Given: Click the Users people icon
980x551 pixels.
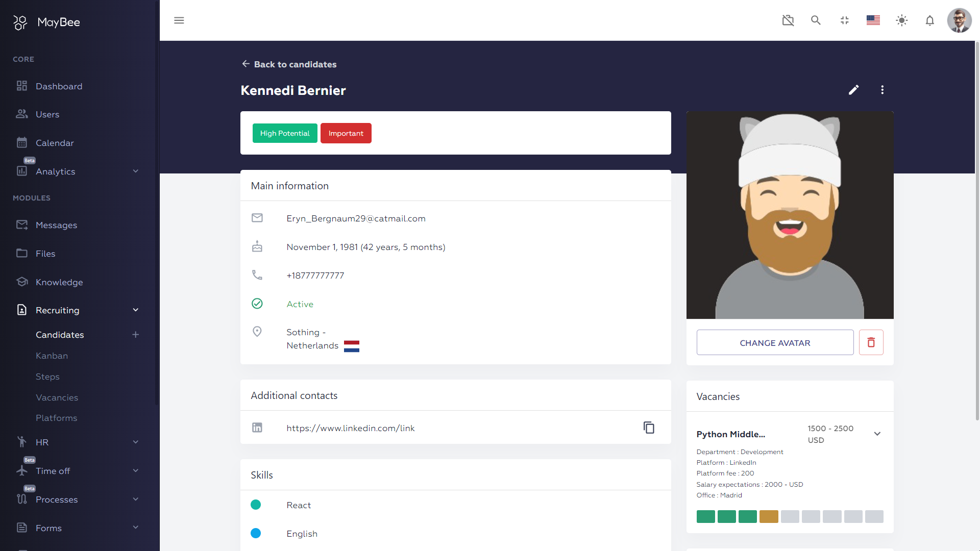Looking at the screenshot, I should click(x=22, y=114).
